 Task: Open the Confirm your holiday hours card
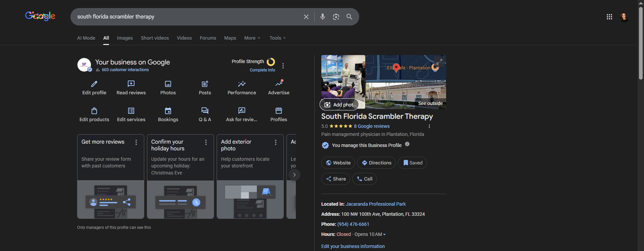180,177
